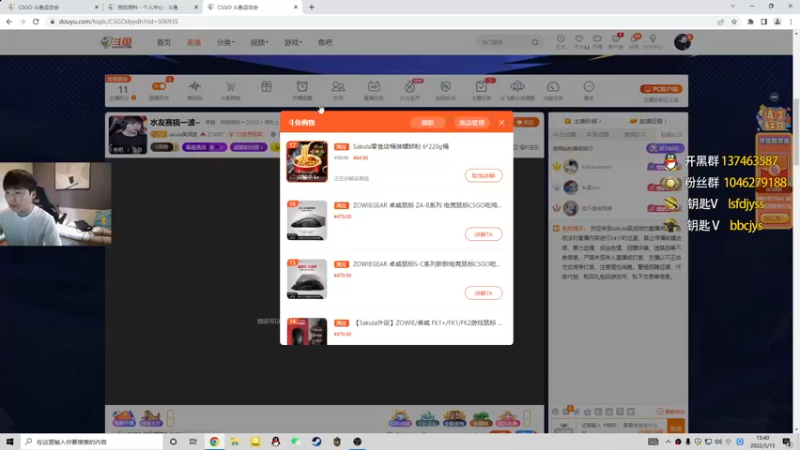Viewport: 800px width, 450px height.
Task: Click the orange PC客户端 button
Action: point(661,89)
